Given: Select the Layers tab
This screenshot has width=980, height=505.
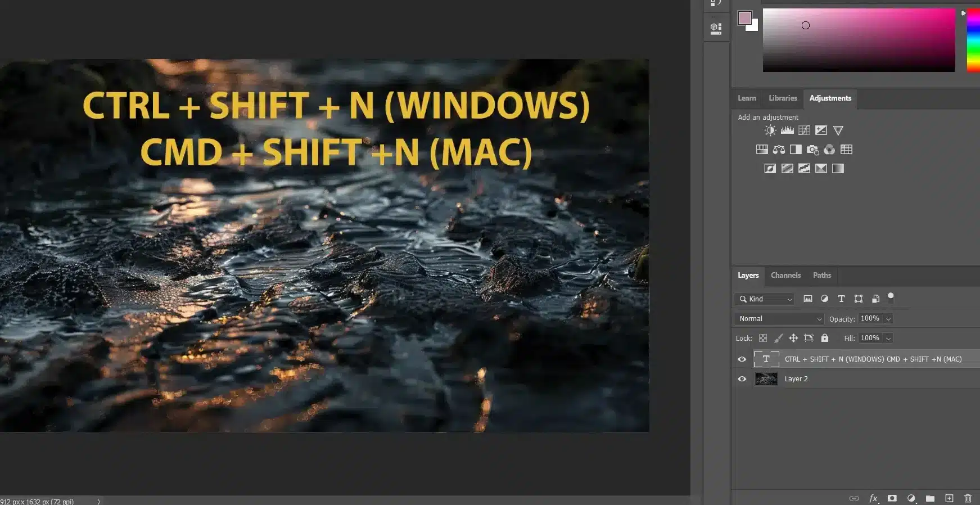Looking at the screenshot, I should [x=748, y=276].
